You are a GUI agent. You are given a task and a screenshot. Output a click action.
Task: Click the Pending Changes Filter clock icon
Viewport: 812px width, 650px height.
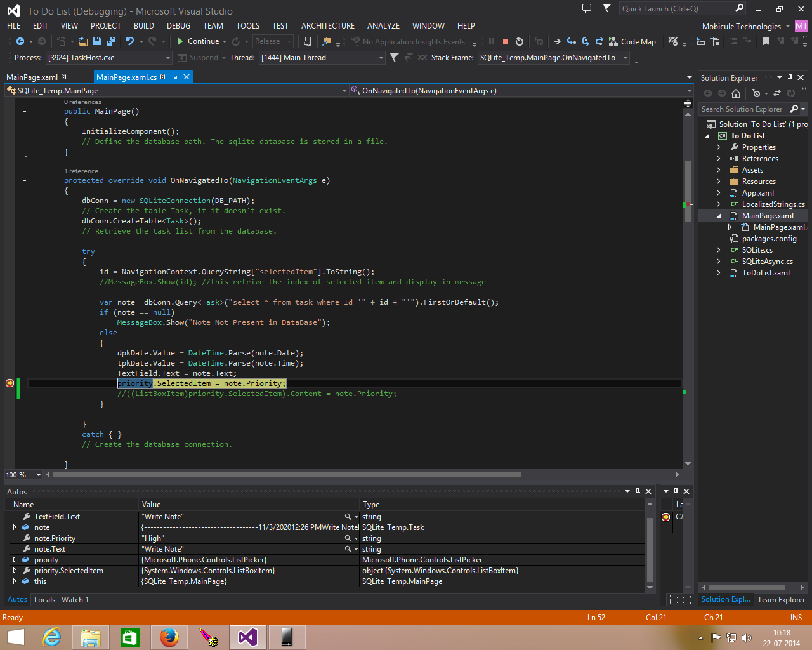point(756,93)
